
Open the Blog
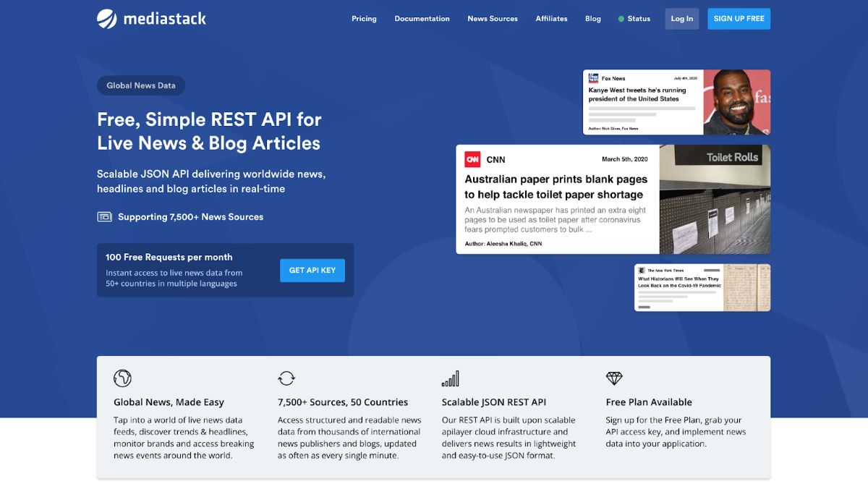tap(593, 19)
